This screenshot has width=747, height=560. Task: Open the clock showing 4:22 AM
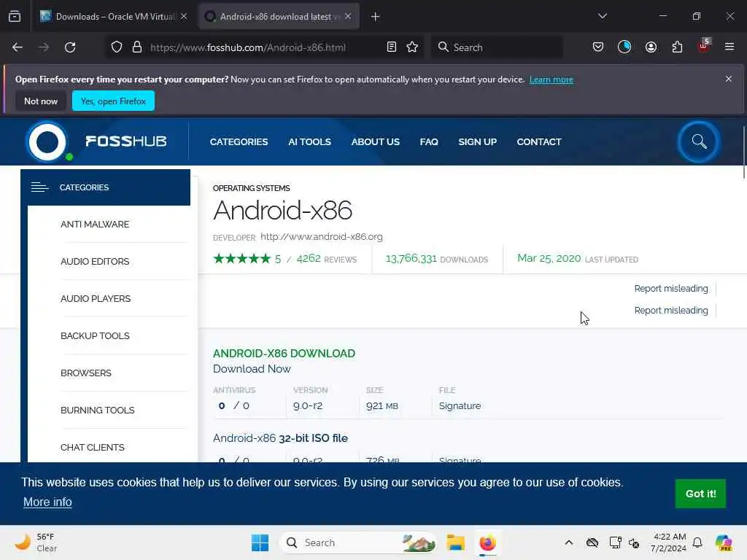(x=669, y=542)
